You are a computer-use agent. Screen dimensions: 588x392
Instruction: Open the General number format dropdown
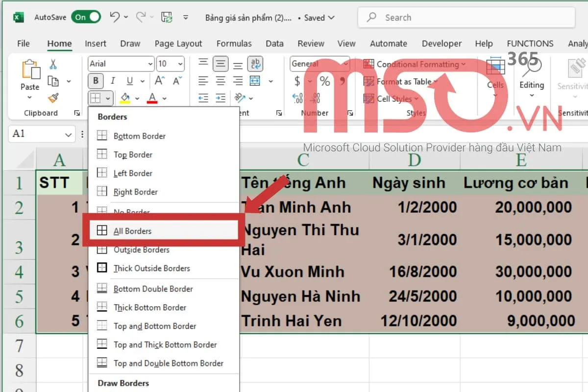pyautogui.click(x=319, y=64)
